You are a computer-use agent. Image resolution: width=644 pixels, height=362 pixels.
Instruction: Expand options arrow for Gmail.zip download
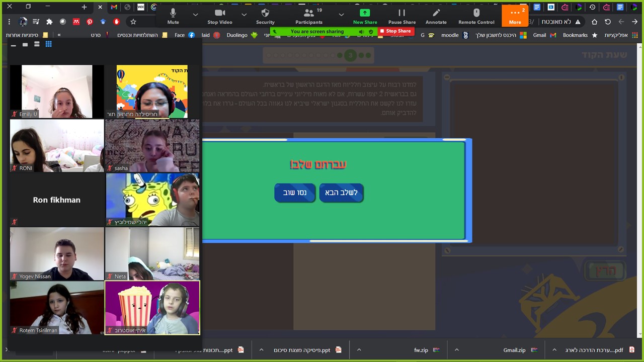coord(457,350)
